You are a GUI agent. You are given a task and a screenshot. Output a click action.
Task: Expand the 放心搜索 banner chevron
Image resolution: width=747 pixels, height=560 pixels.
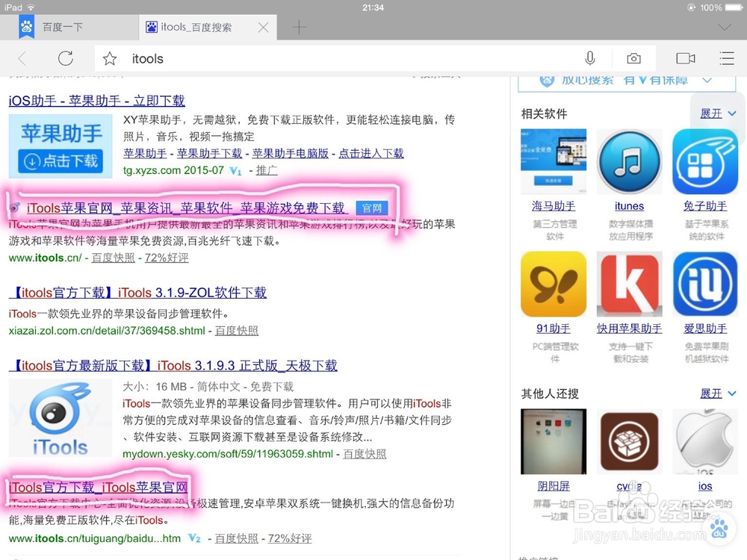click(707, 81)
